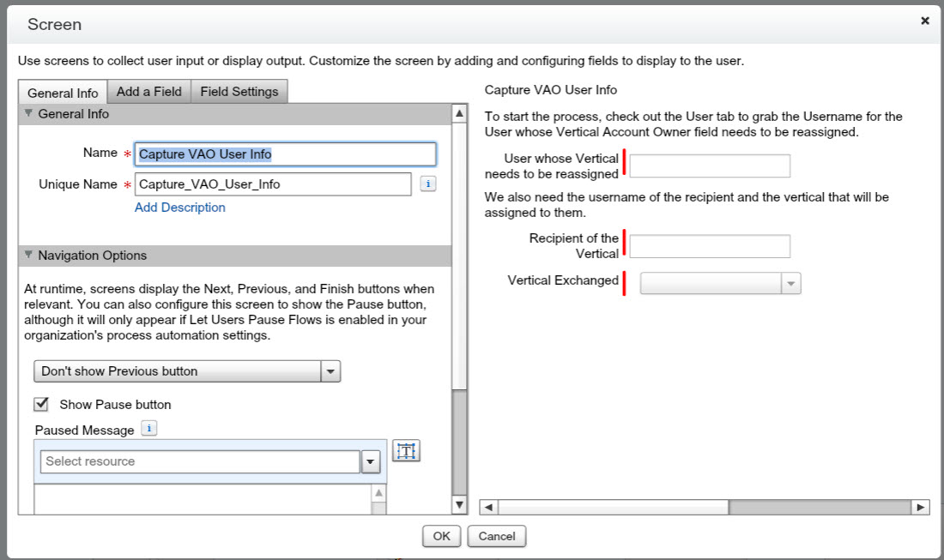
Task: Click the preview horizontal scrollbar thumb
Action: [x=819, y=508]
